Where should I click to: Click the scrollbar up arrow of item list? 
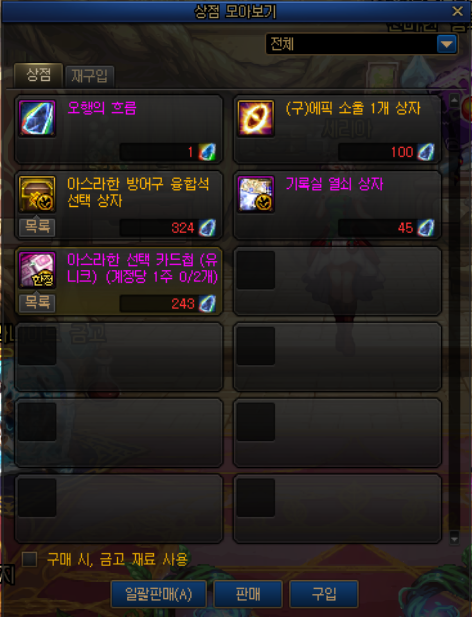pyautogui.click(x=454, y=100)
